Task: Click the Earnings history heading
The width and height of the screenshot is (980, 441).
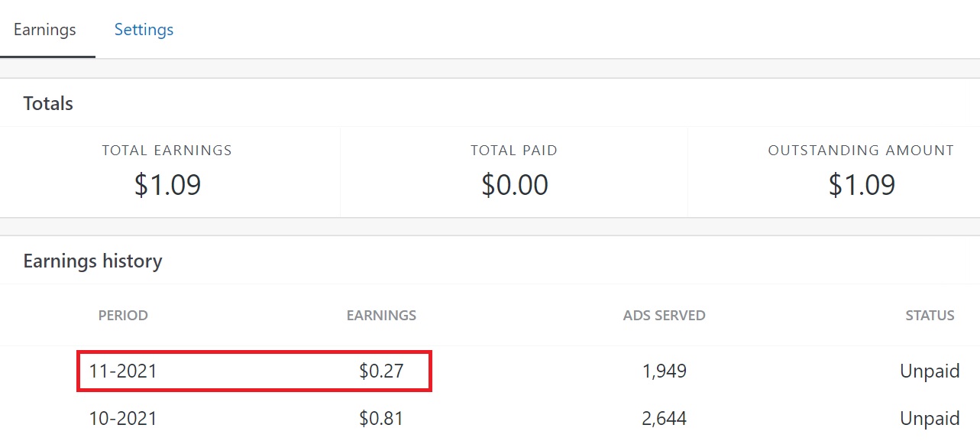Action: pyautogui.click(x=92, y=261)
